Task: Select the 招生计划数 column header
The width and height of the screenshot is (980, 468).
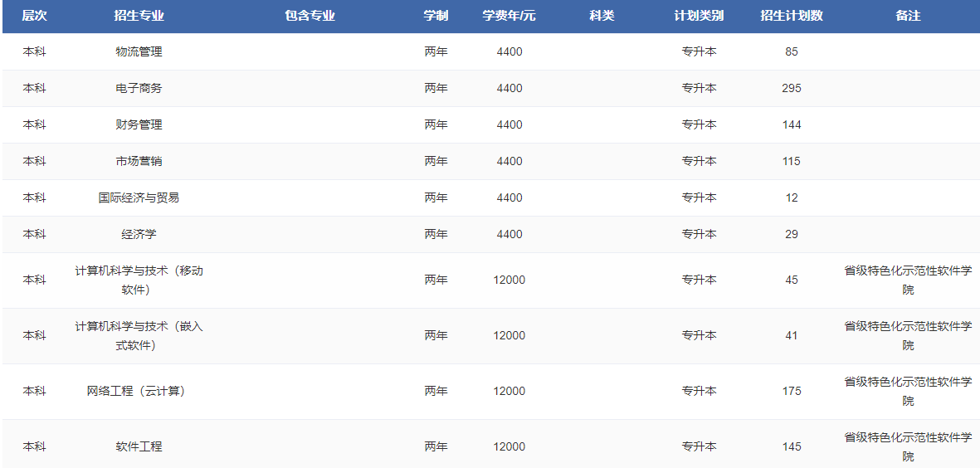Action: click(x=791, y=16)
